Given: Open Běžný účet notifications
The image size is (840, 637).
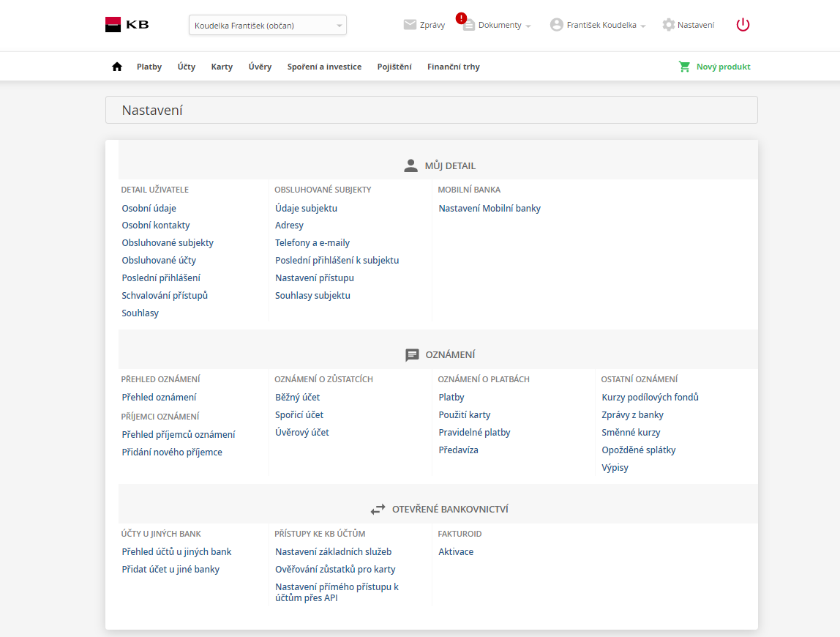Looking at the screenshot, I should (x=297, y=398).
